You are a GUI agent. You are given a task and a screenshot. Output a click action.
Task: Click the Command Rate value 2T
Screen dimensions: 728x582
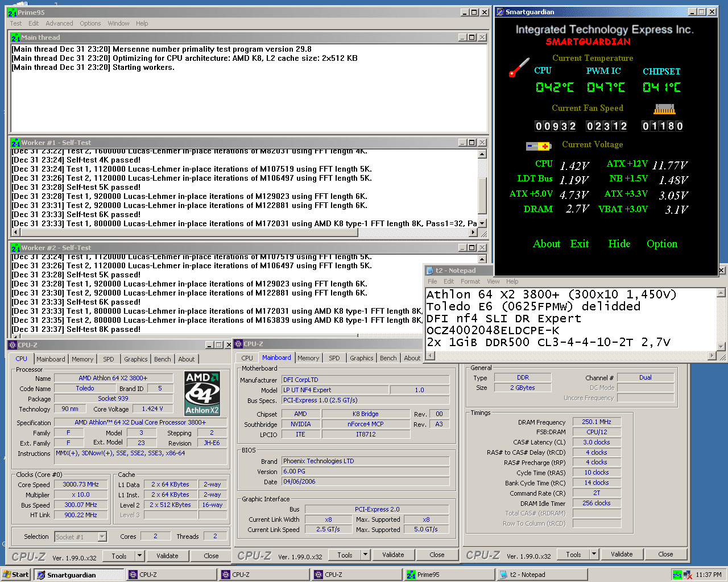click(x=597, y=493)
